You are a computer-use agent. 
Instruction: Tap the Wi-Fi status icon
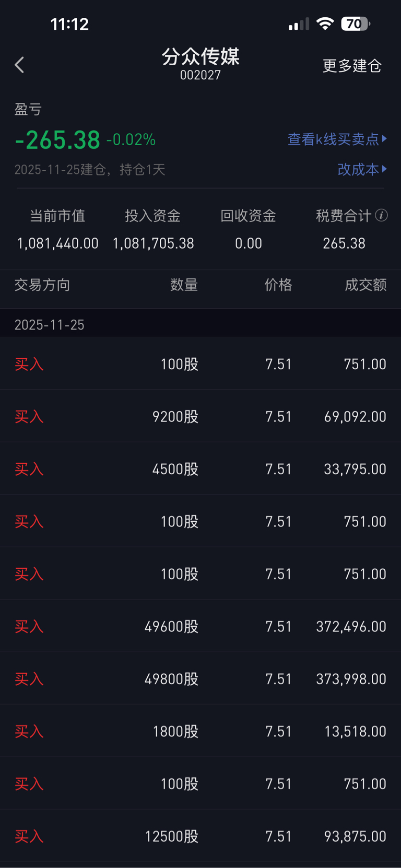pos(325,24)
